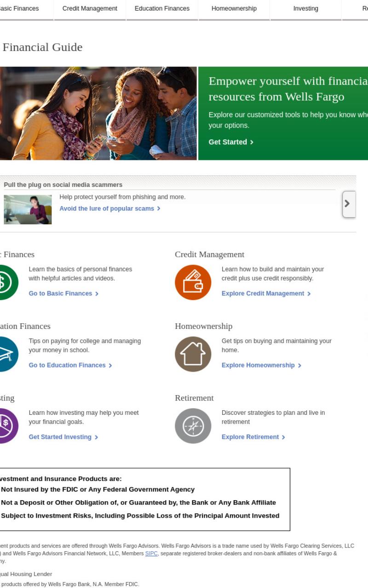Viewport: 368px width, 588px height.
Task: Click 'Pull the plug on social media scammers' heading
Action: pyautogui.click(x=63, y=185)
